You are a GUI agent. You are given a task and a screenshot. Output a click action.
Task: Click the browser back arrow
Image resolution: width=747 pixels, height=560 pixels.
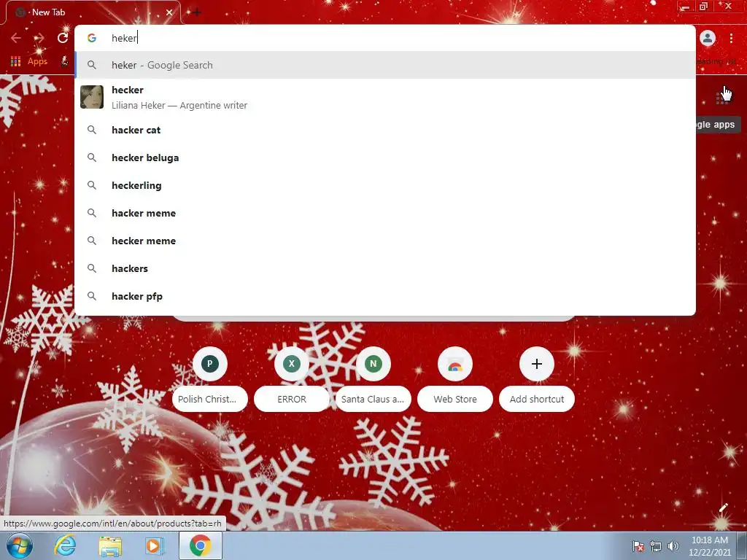pyautogui.click(x=16, y=38)
